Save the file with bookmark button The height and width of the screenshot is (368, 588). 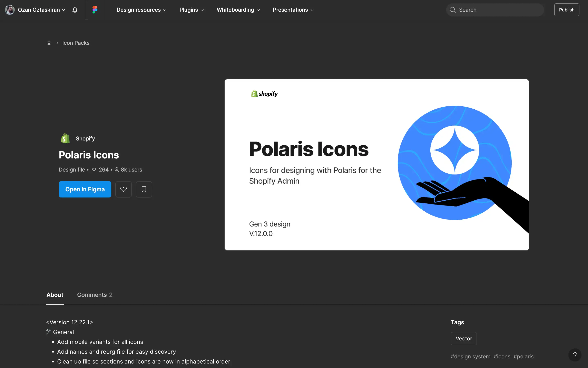144,189
